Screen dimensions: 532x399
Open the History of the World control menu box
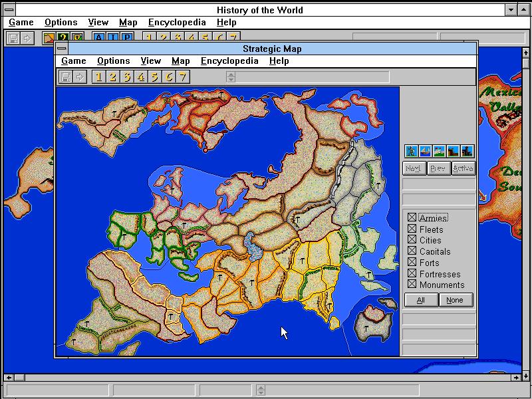(9, 9)
